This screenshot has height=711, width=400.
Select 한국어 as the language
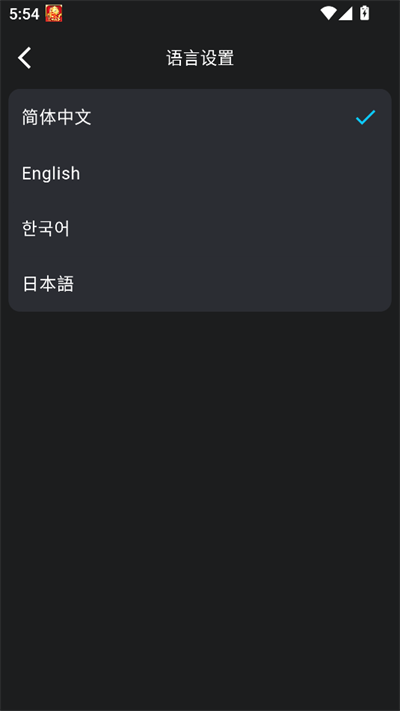(200, 228)
